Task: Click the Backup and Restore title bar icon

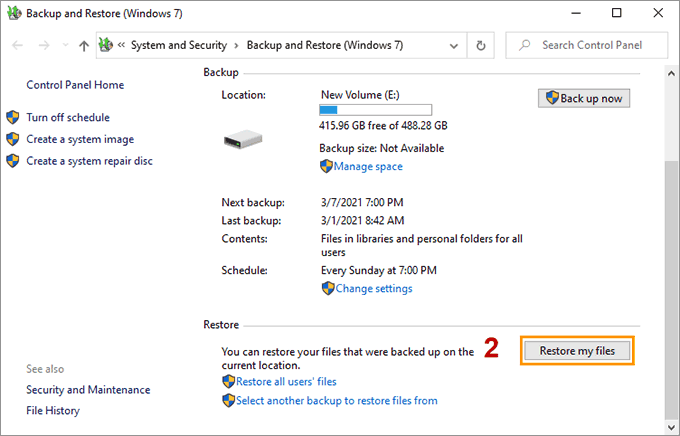Action: coord(14,13)
